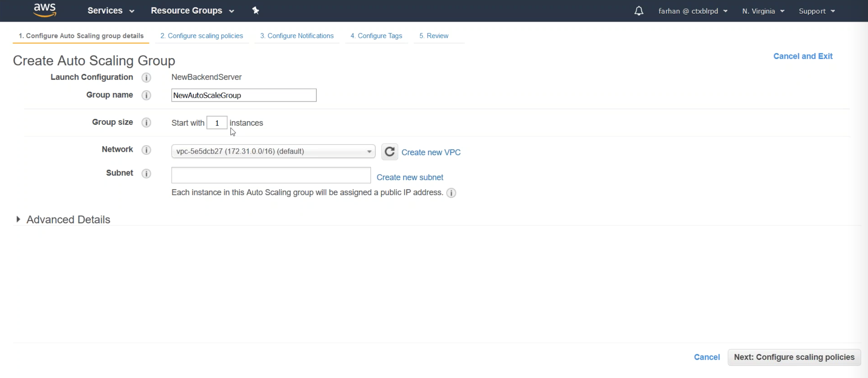Click the pin shortcut icon in navbar

pos(255,11)
